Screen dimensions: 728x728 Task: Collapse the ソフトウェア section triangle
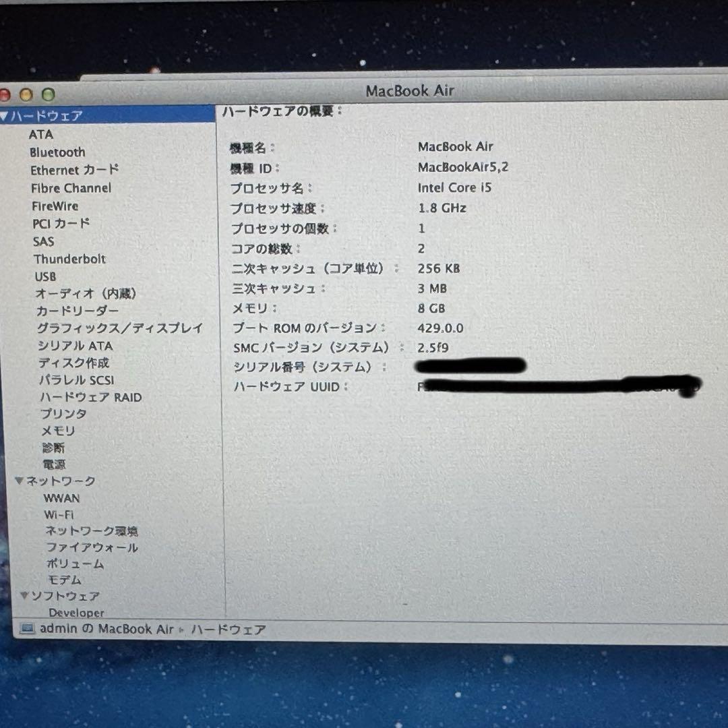[25, 595]
